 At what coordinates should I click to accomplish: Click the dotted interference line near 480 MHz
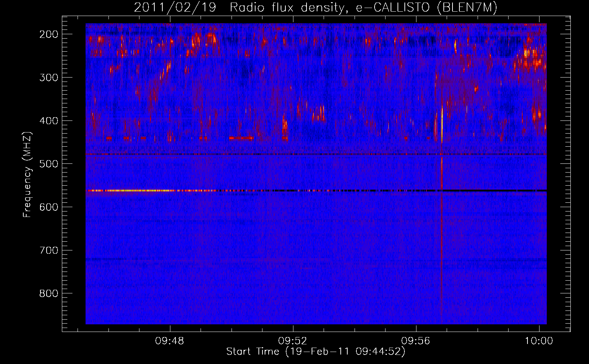coord(316,154)
